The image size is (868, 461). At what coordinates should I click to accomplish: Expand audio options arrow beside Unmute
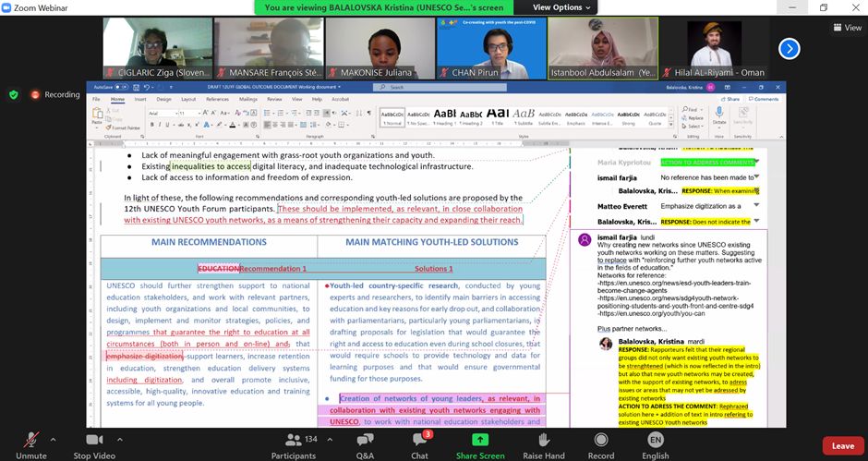[x=53, y=439]
